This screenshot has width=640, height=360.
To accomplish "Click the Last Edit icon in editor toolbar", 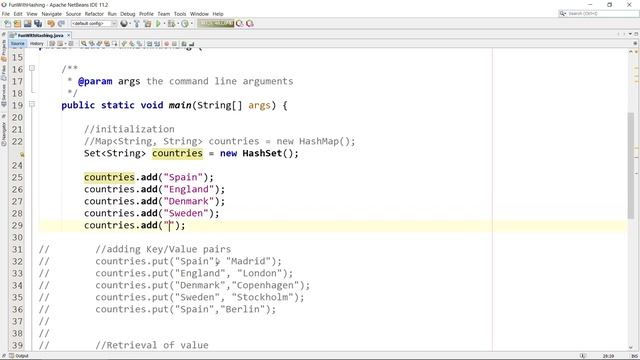I will pyautogui.click(x=52, y=43).
